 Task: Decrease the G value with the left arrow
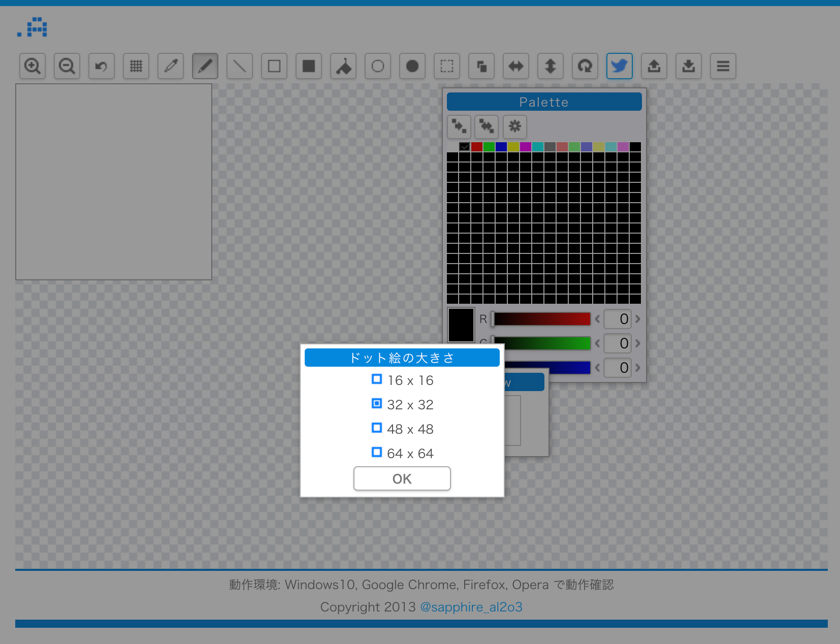point(597,343)
